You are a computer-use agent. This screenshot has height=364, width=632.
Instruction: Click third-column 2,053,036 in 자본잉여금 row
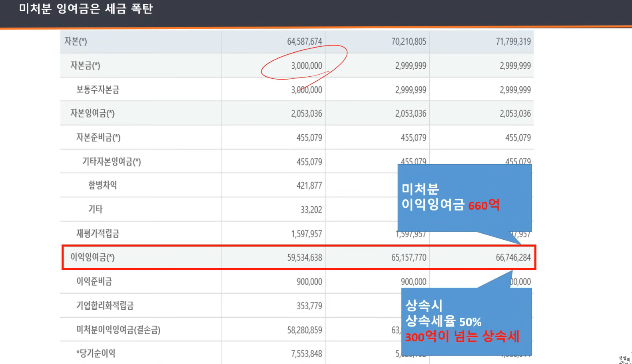pyautogui.click(x=515, y=114)
